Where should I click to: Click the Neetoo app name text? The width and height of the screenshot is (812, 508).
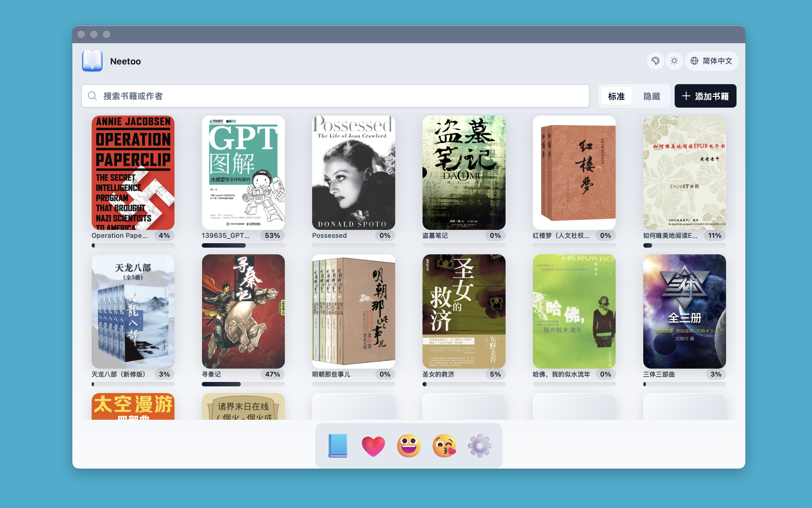126,61
